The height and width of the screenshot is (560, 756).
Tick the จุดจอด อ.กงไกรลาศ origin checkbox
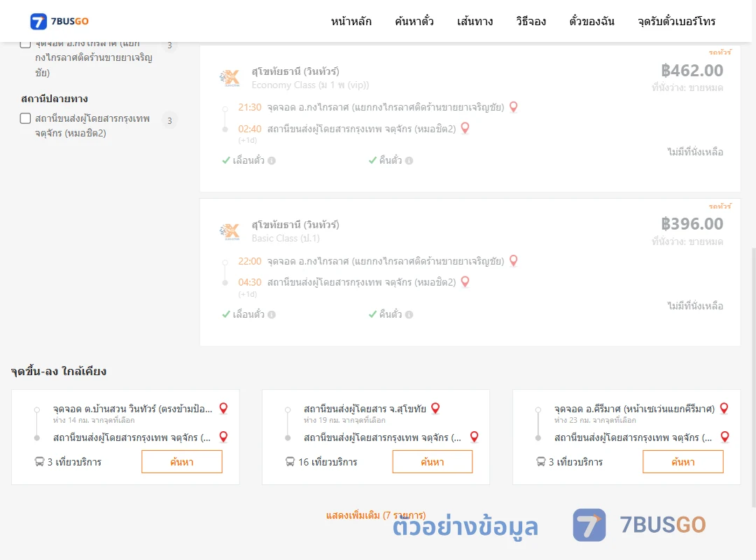point(26,44)
